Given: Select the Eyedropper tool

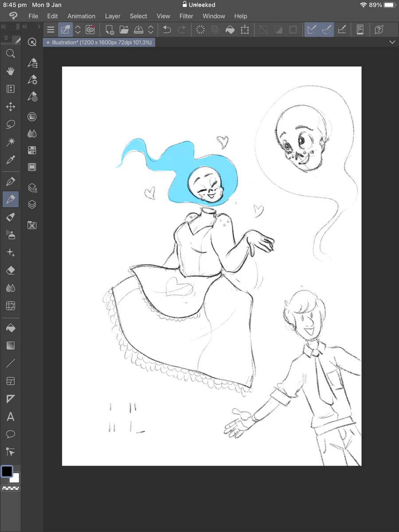Looking at the screenshot, I should (x=11, y=160).
